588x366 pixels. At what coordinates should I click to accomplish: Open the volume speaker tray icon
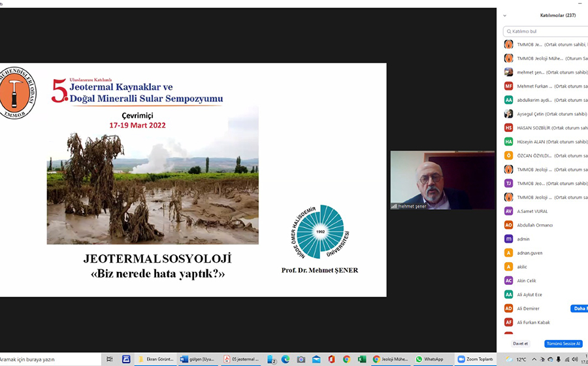[x=575, y=359]
